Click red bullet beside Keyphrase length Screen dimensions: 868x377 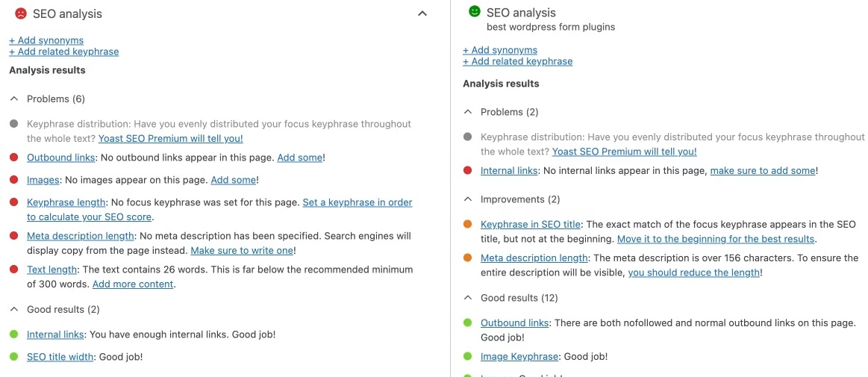14,202
